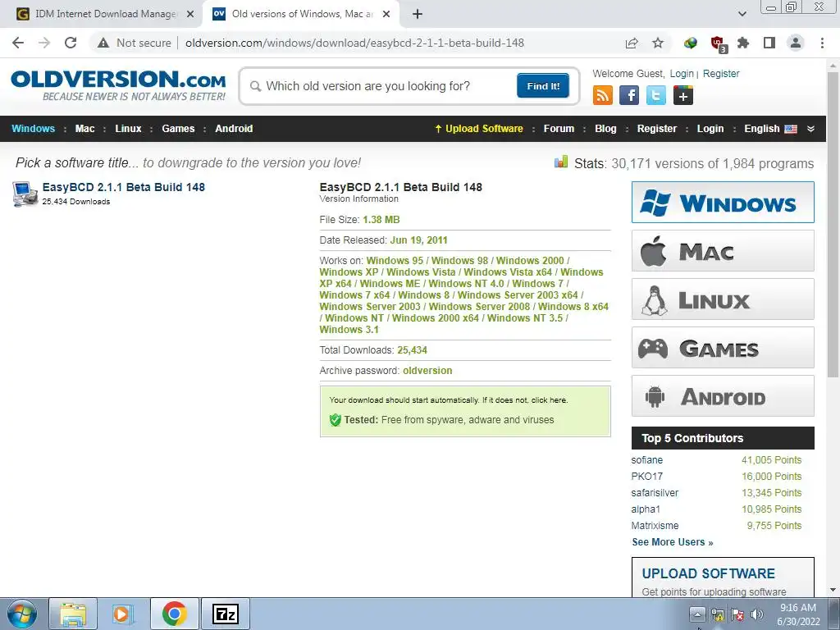This screenshot has height=630, width=840.
Task: Click the Login link beside Welcome Guest
Action: pyautogui.click(x=682, y=73)
